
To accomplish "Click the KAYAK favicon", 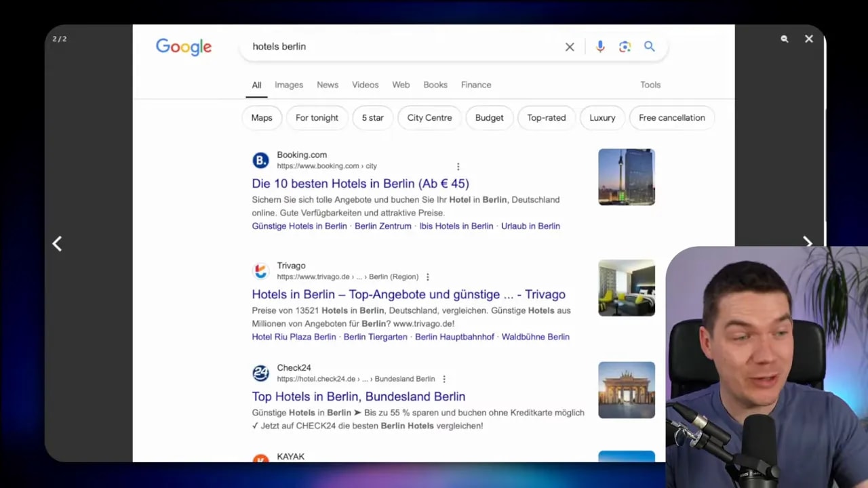I will [260, 459].
